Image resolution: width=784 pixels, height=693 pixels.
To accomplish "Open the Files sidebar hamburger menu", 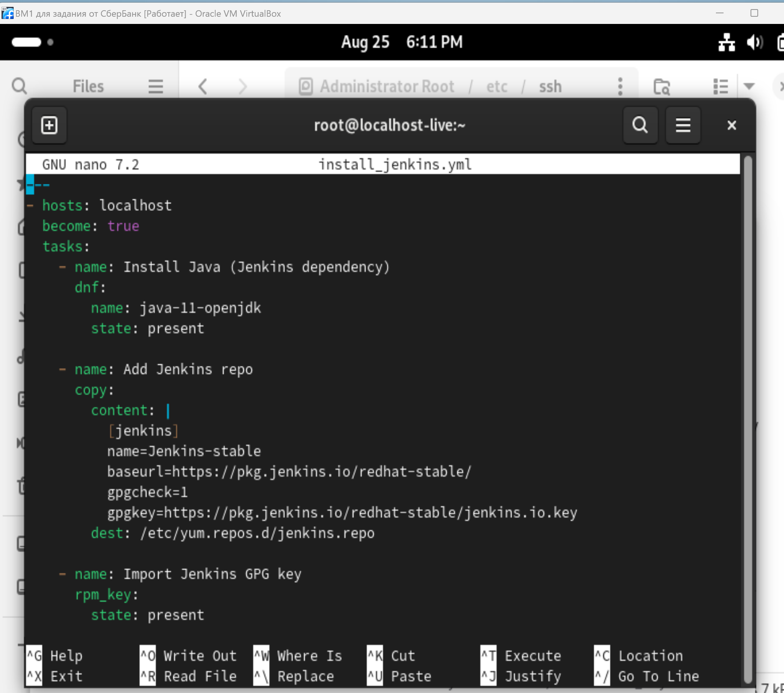I will (156, 86).
